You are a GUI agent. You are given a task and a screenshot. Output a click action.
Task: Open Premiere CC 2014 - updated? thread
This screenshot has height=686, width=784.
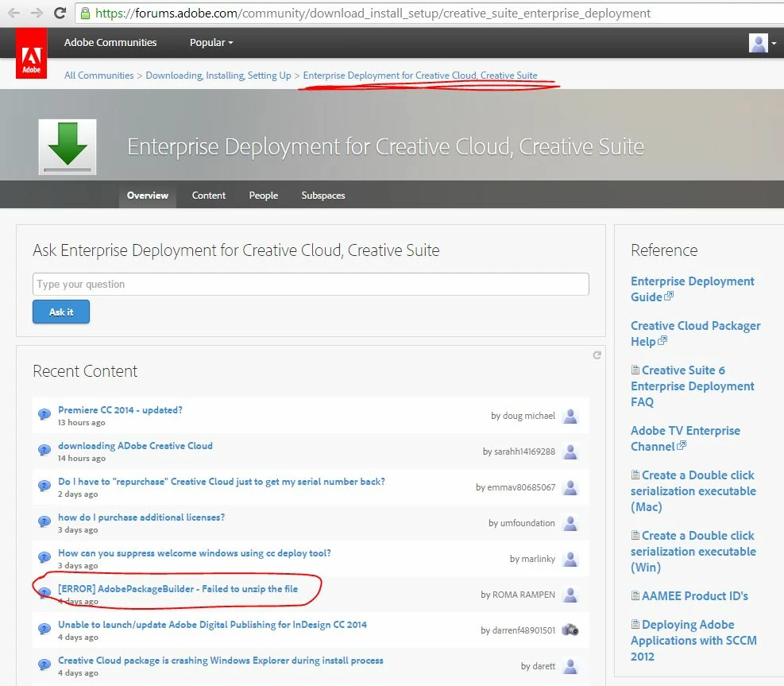120,410
